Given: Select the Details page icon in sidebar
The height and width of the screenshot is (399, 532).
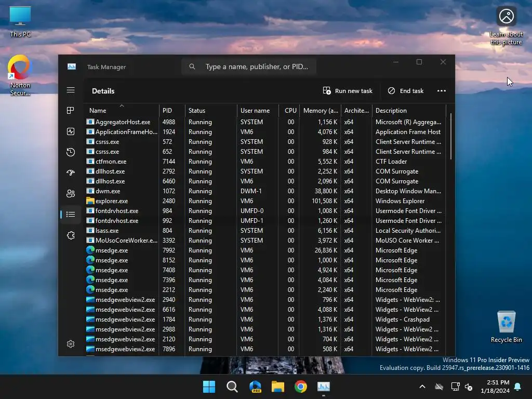Looking at the screenshot, I should coord(71,215).
